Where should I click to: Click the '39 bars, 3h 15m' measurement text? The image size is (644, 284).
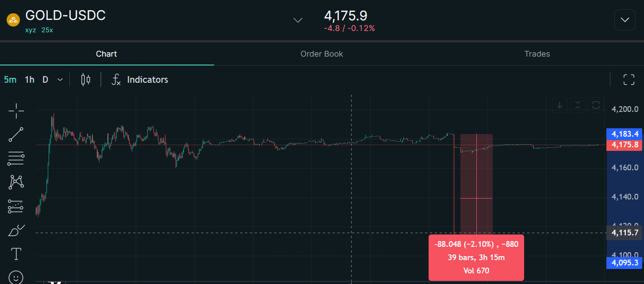(476, 258)
